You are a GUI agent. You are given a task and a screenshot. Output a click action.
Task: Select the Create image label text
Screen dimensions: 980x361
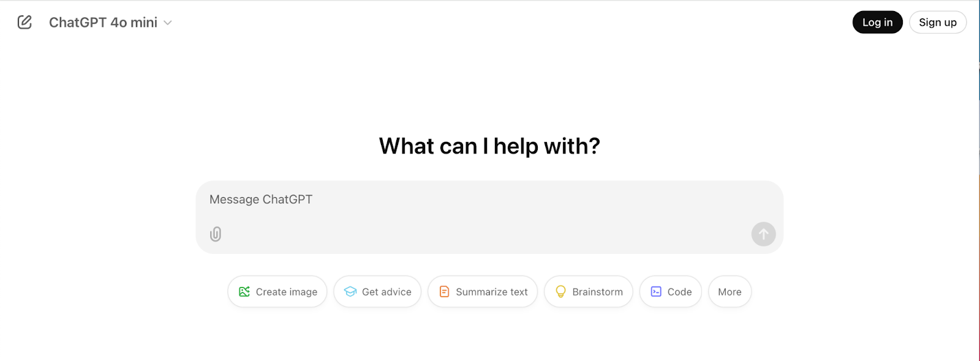tap(287, 292)
